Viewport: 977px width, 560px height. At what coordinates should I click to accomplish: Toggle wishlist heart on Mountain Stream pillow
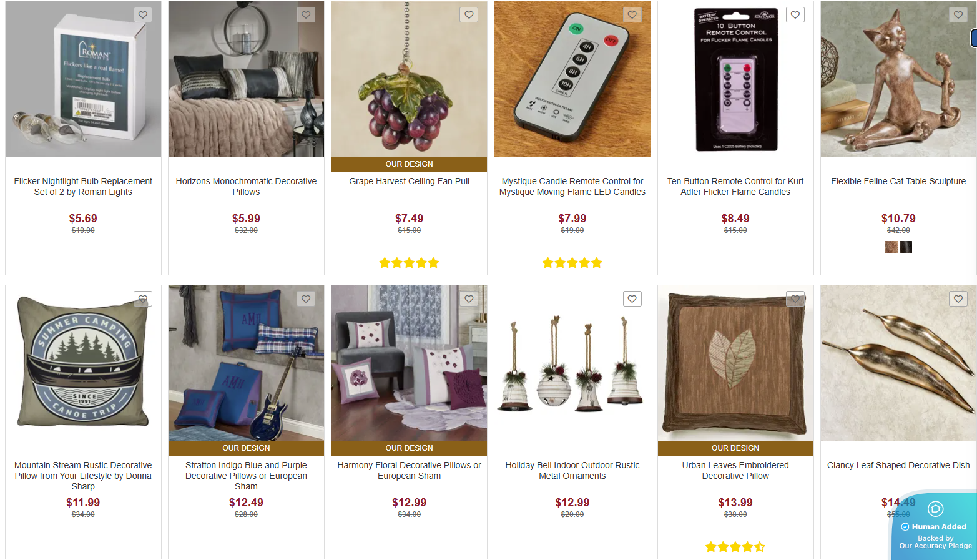click(x=143, y=299)
